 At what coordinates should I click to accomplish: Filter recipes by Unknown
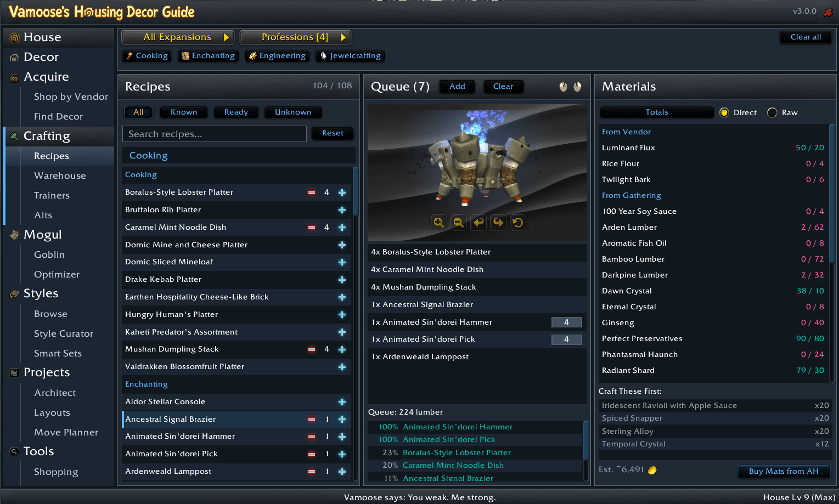pos(293,112)
